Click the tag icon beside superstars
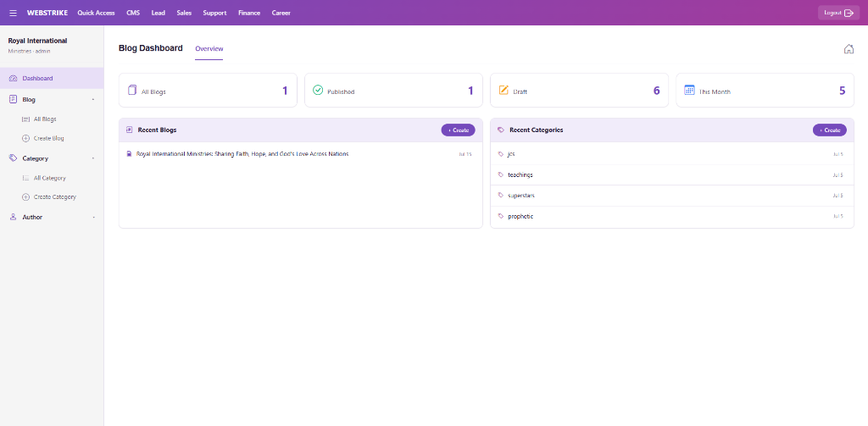This screenshot has height=426, width=868. click(x=501, y=196)
